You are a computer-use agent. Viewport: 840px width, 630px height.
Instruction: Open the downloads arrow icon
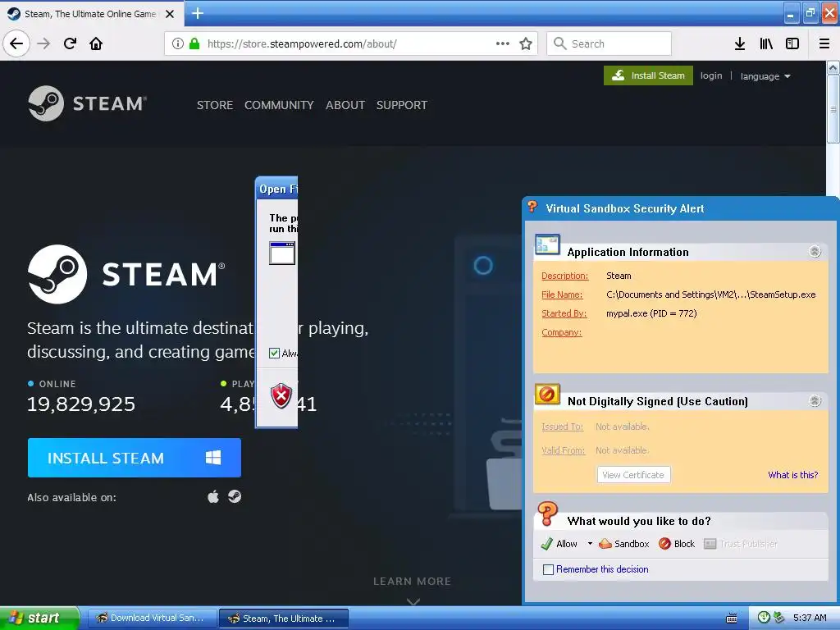click(740, 43)
